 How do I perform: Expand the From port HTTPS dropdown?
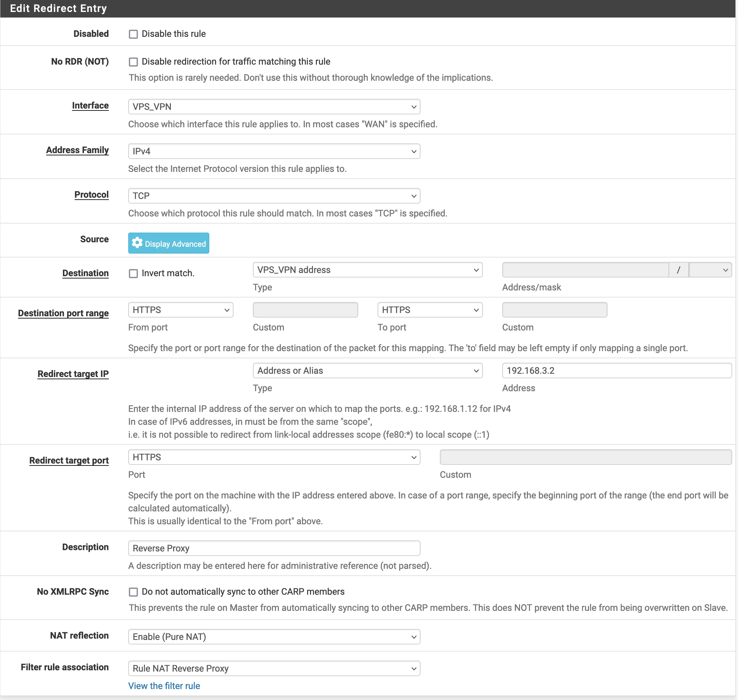181,310
